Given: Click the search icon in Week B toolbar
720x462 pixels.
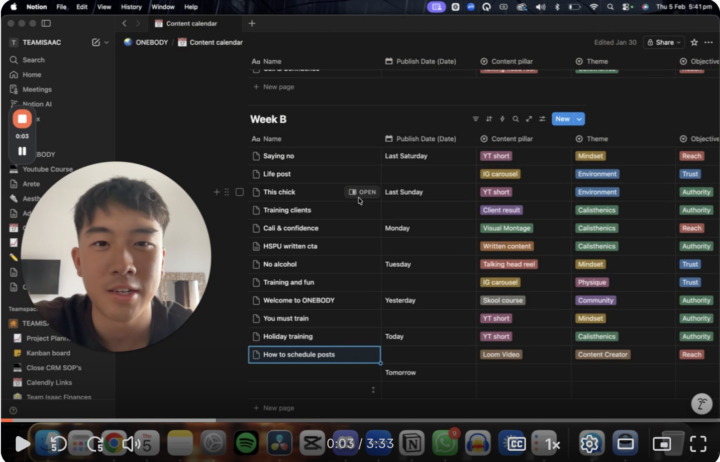Looking at the screenshot, I should tap(515, 119).
